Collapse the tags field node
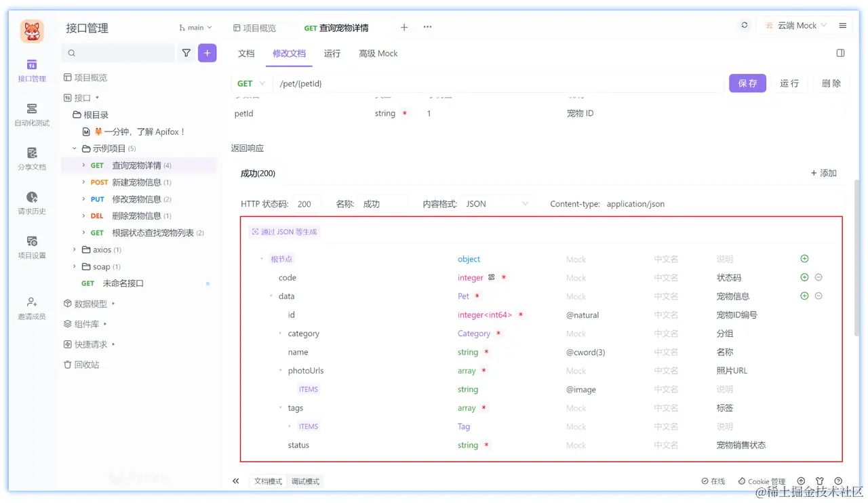 point(280,408)
